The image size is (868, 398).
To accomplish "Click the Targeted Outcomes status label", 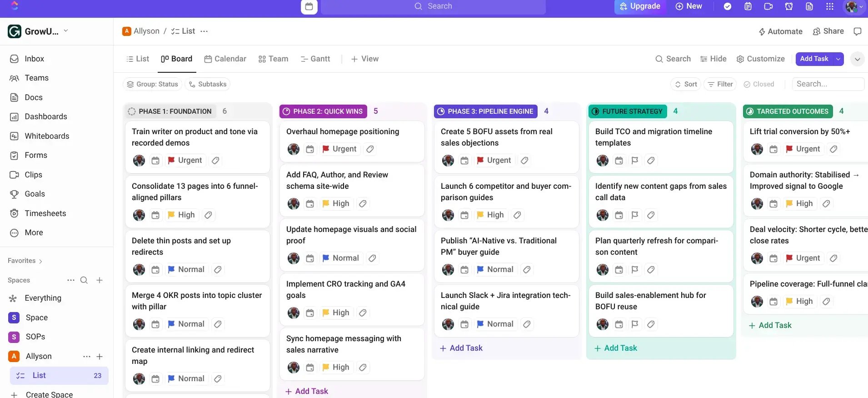I will 788,111.
